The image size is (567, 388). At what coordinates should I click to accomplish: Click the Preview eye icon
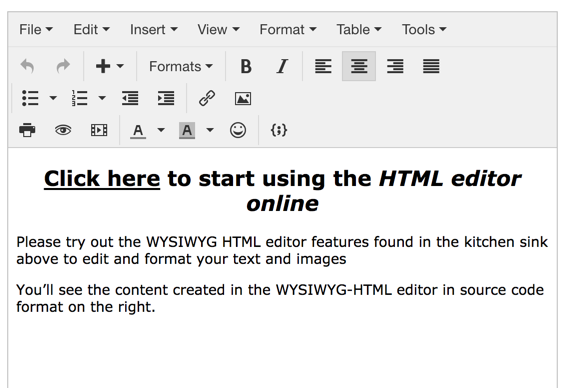pos(63,130)
